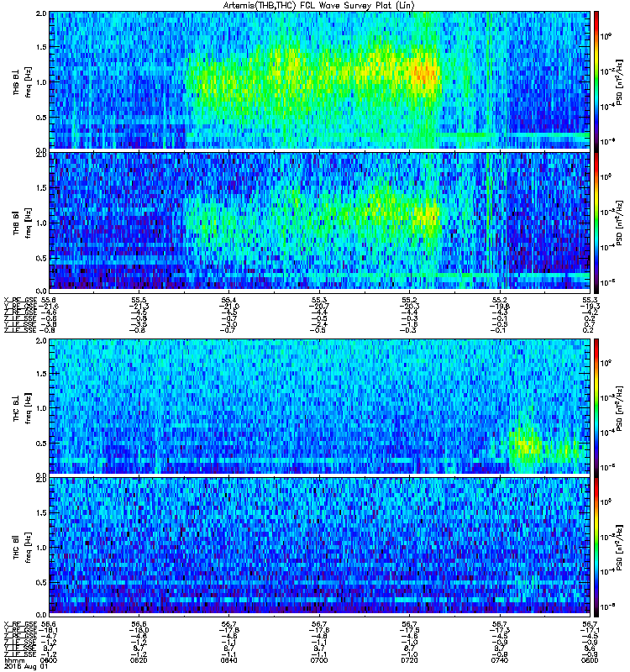The height and width of the screenshot is (672, 630).
Task: Click the yellow wave burst in THC B⊥ spectrogram
Action: pyautogui.click(x=526, y=446)
